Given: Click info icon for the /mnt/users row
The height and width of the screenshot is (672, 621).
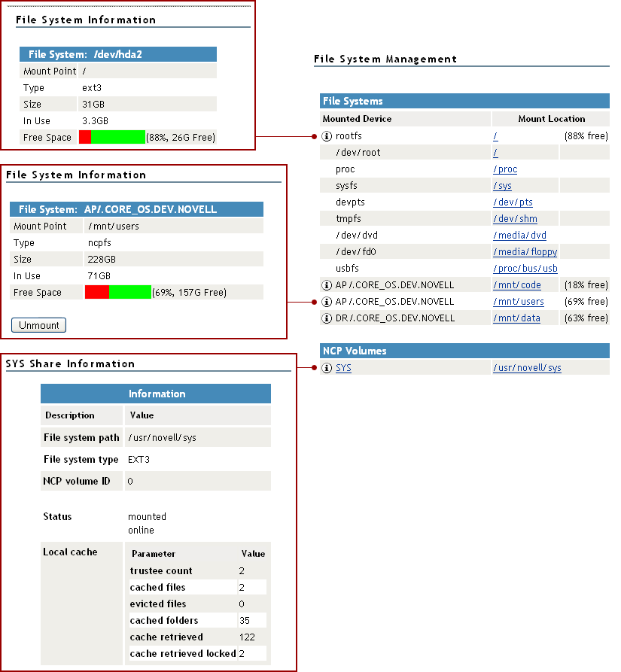Looking at the screenshot, I should pos(327,302).
